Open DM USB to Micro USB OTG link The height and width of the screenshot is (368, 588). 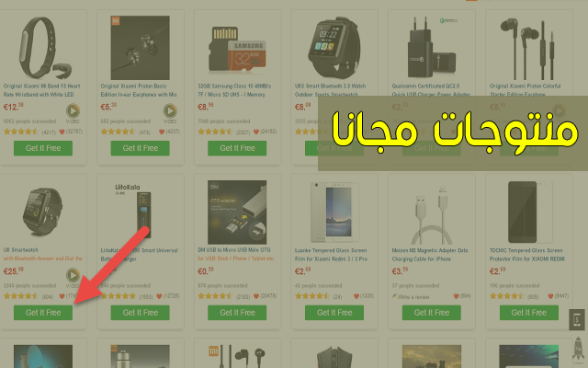coord(236,254)
